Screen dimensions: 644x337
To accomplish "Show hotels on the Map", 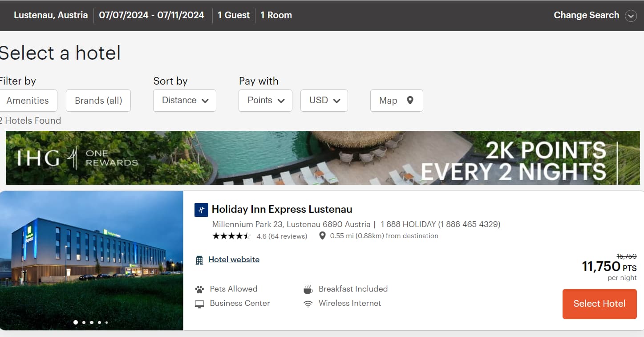I will coord(397,101).
